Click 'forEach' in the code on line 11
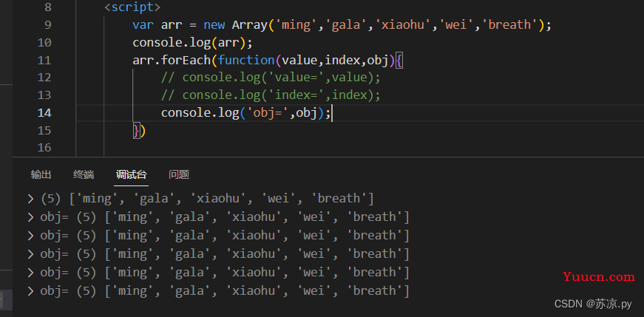This screenshot has height=317, width=644. pyautogui.click(x=186, y=61)
